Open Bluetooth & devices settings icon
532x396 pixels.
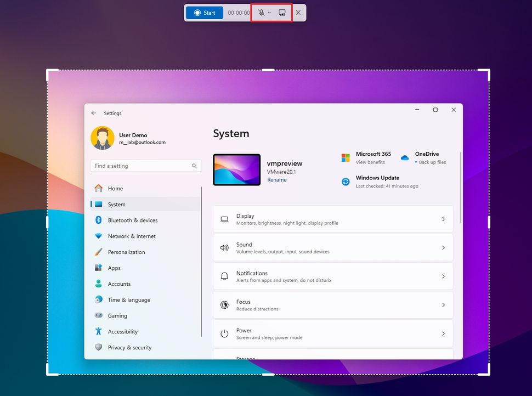point(99,220)
